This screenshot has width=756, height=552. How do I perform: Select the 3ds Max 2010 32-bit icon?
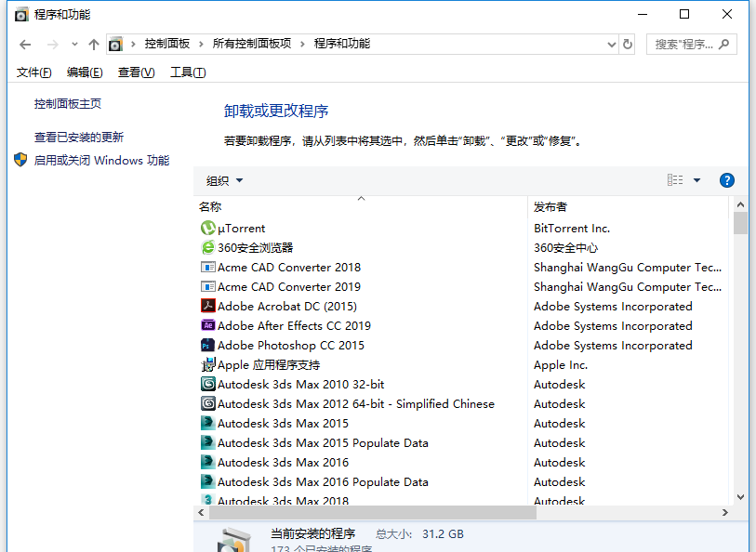(x=207, y=384)
